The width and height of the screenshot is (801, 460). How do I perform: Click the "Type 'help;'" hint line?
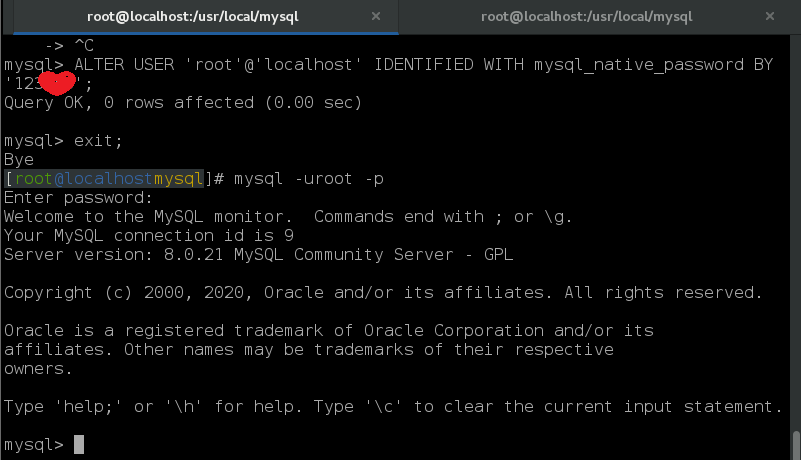(x=393, y=406)
